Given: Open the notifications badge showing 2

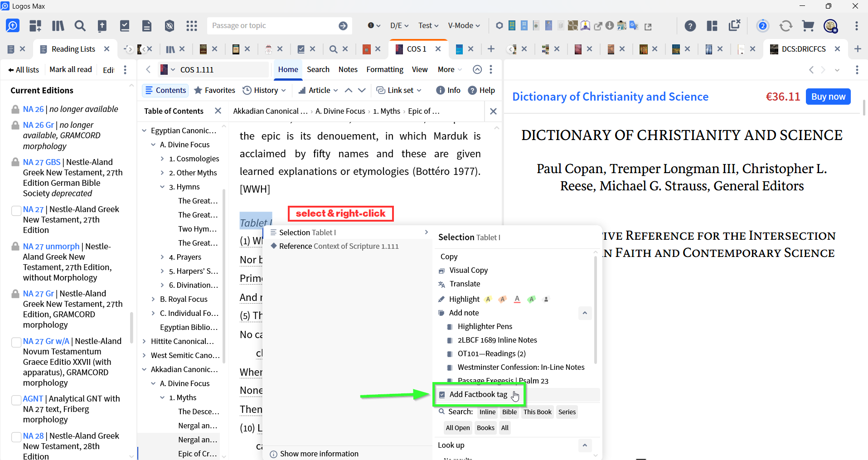Looking at the screenshot, I should coord(763,26).
